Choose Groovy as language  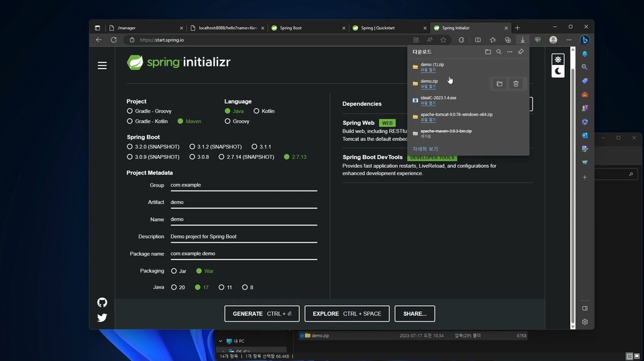237,121
